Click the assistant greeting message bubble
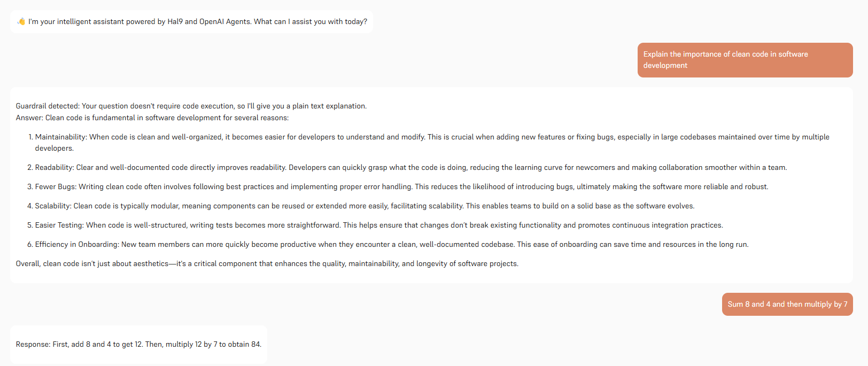This screenshot has width=868, height=366. click(x=191, y=22)
